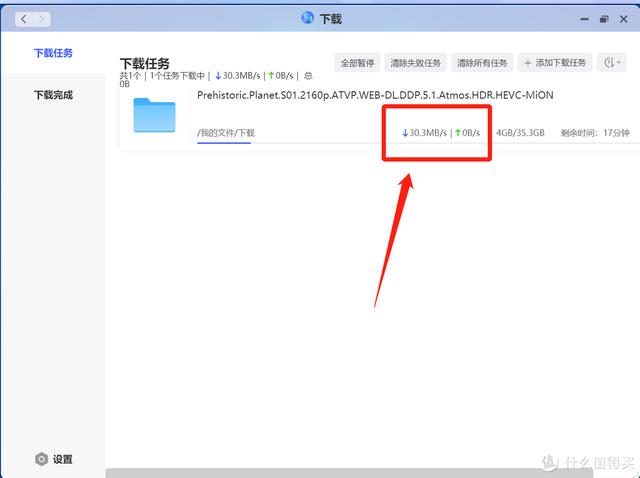Image resolution: width=640 pixels, height=478 pixels.
Task: Go forward with the right arrow button
Action: [x=42, y=19]
